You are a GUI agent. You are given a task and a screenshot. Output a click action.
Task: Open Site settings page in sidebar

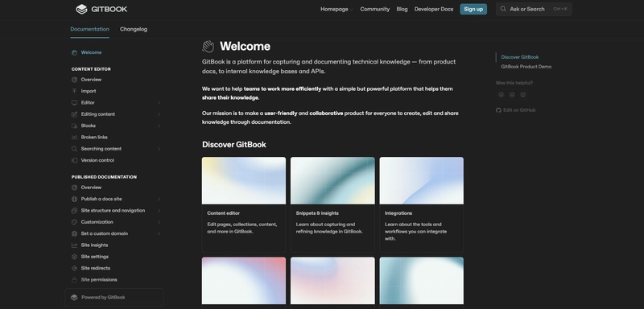[94, 257]
